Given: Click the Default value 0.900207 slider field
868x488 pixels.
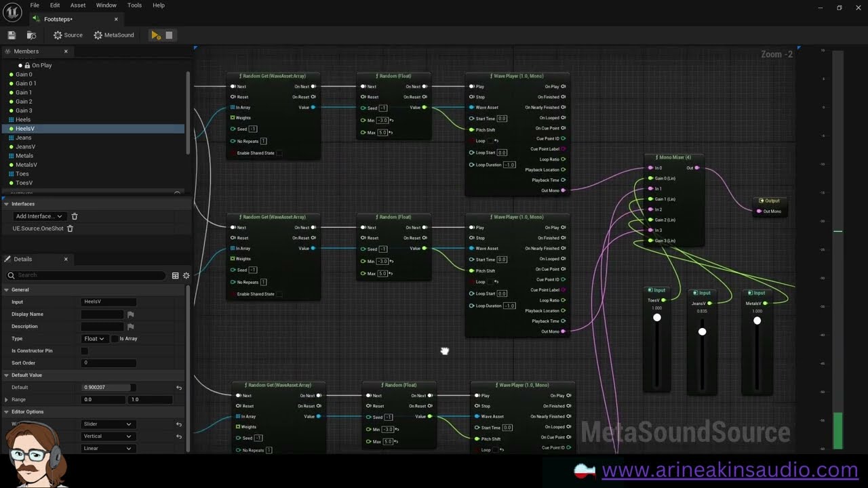Looking at the screenshot, I should [108, 388].
